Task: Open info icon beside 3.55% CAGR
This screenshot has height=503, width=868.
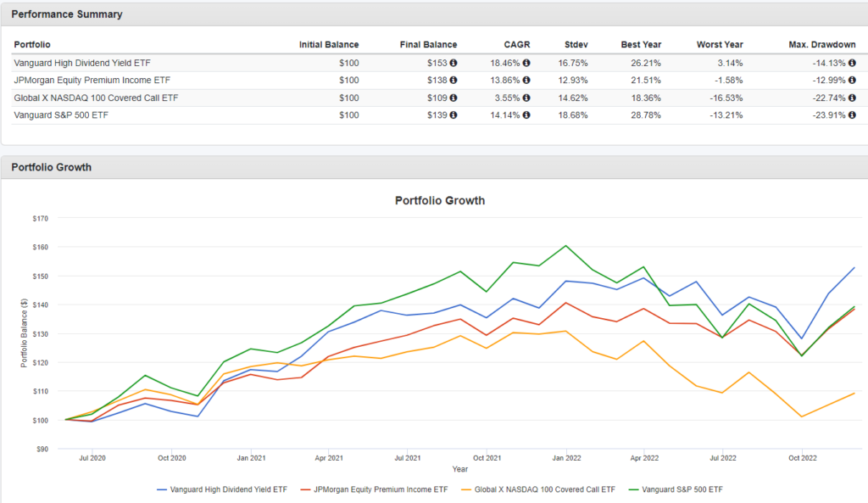Action: tap(526, 98)
